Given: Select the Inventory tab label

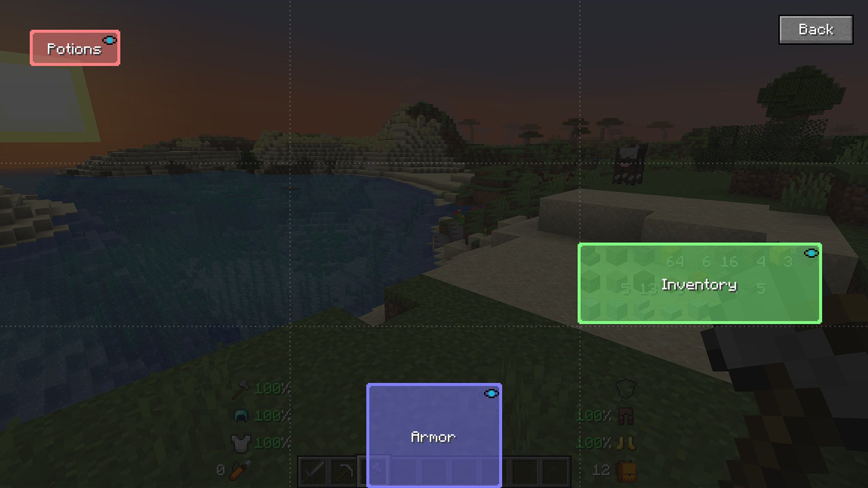Looking at the screenshot, I should (x=698, y=284).
